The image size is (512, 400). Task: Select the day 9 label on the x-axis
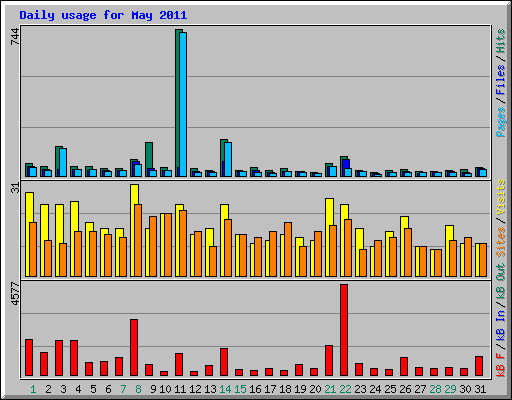pyautogui.click(x=153, y=389)
